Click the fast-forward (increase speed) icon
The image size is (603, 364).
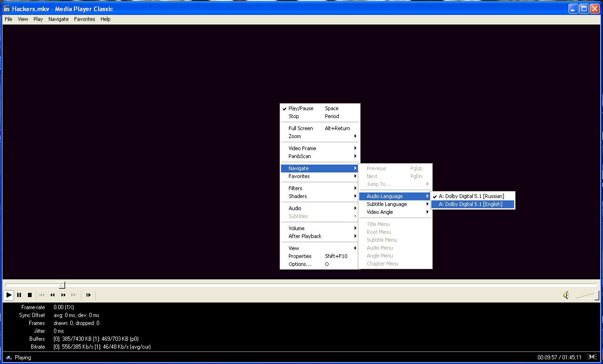(x=63, y=295)
